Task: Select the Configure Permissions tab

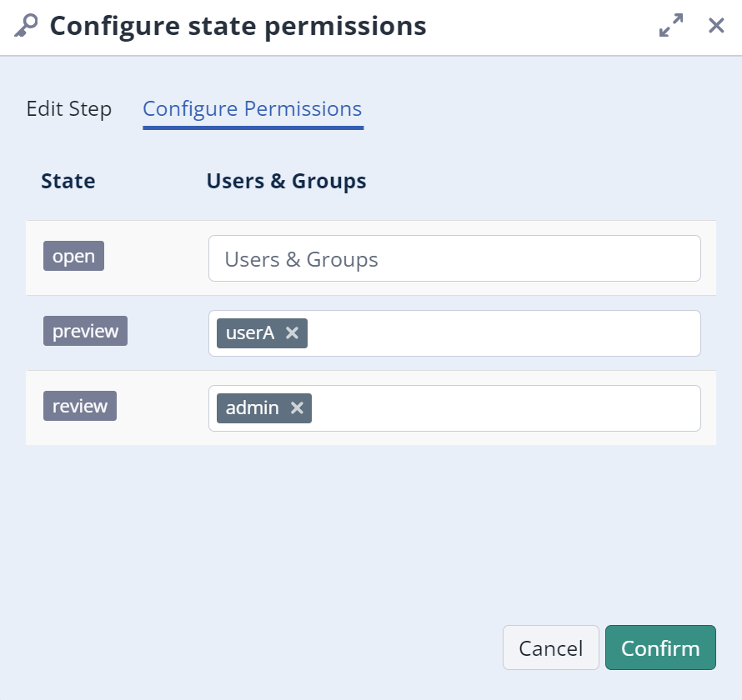Action: [252, 109]
